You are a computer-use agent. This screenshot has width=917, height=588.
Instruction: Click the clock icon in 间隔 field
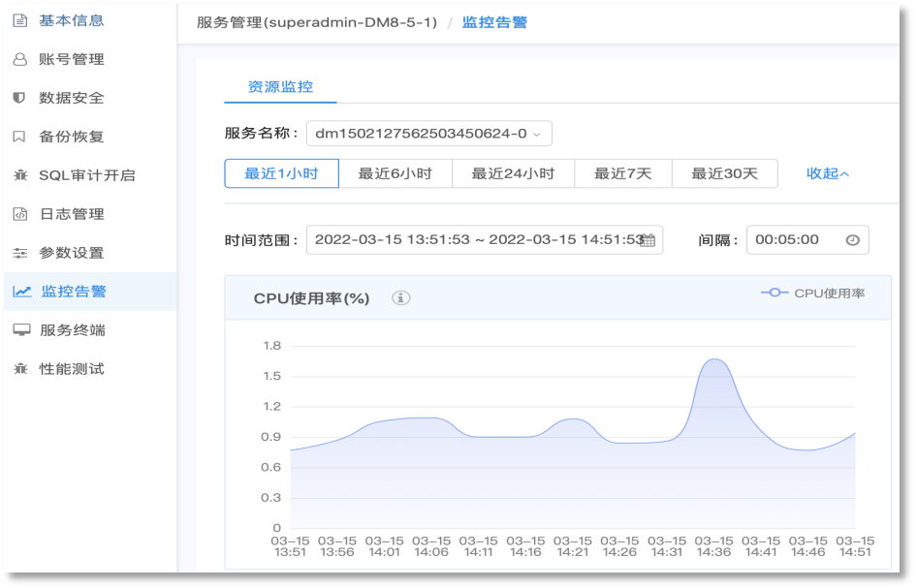[x=852, y=239]
